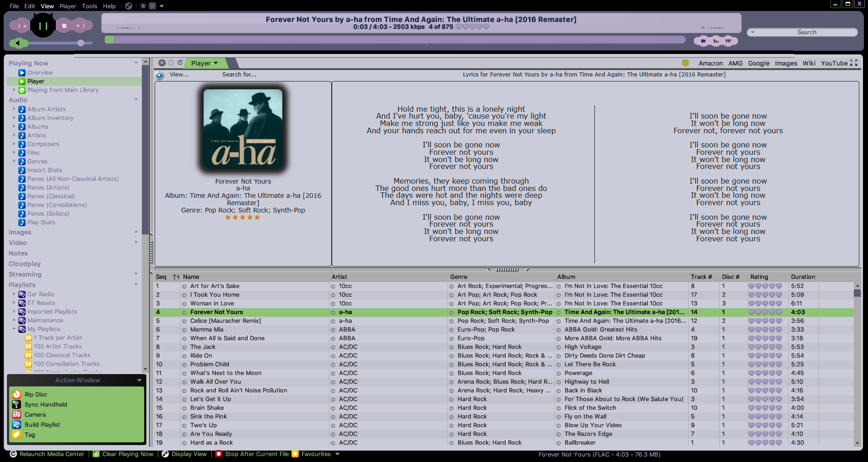
Task: Open the View menu
Action: tap(47, 6)
